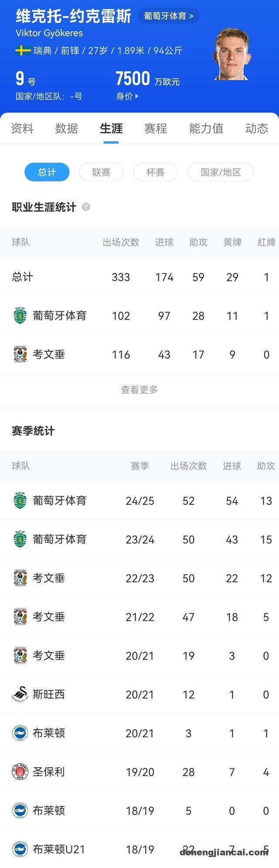The height and width of the screenshot is (868, 279).
Task: Tap the Swansea crest in season list
Action: (x=20, y=694)
